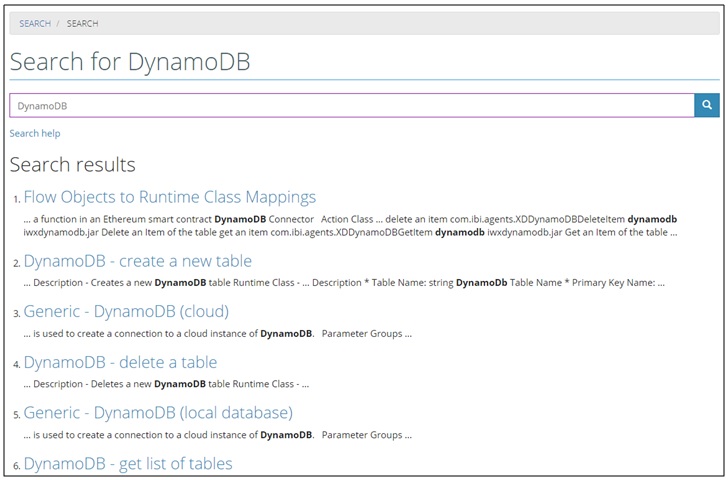Focus the DynamoDB search input field

tap(352, 105)
